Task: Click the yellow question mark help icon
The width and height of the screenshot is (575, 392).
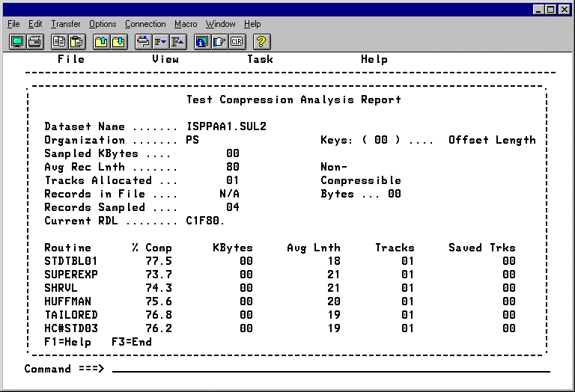Action: click(x=261, y=42)
